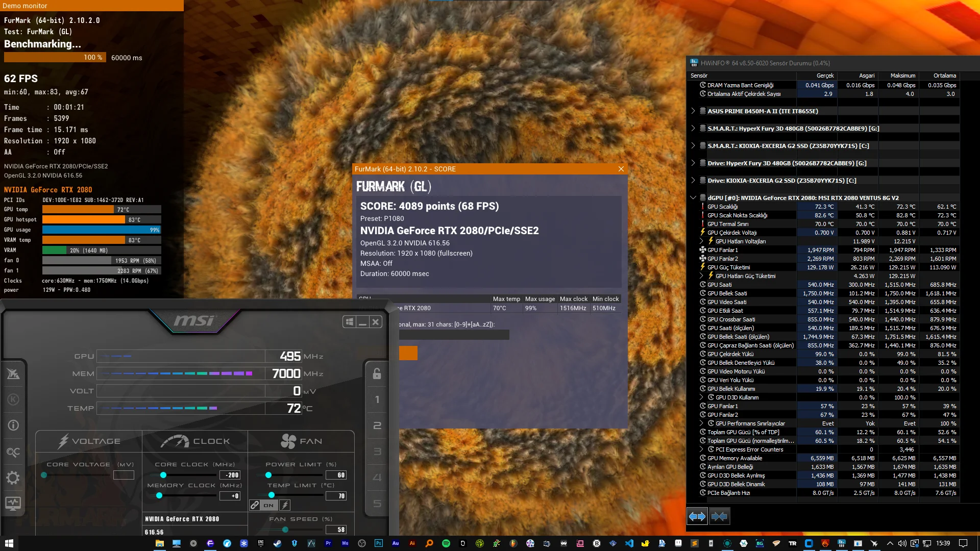The image size is (980, 551).
Task: Launch the OC Scanner icon
Action: pyautogui.click(x=13, y=452)
